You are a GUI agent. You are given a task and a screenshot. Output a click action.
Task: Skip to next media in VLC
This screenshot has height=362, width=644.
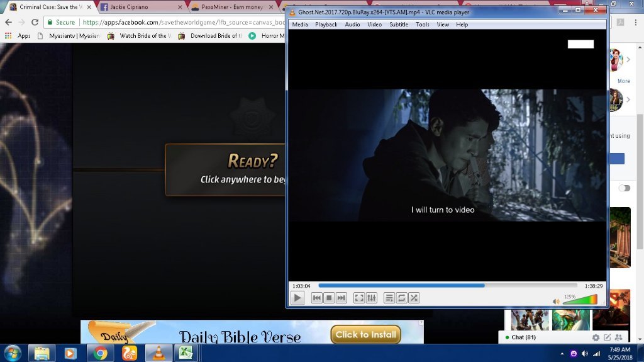(x=341, y=298)
